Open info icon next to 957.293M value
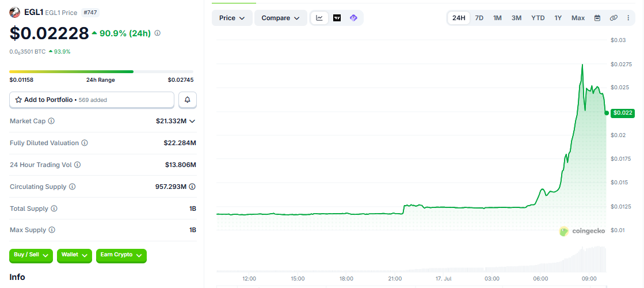 192,187
